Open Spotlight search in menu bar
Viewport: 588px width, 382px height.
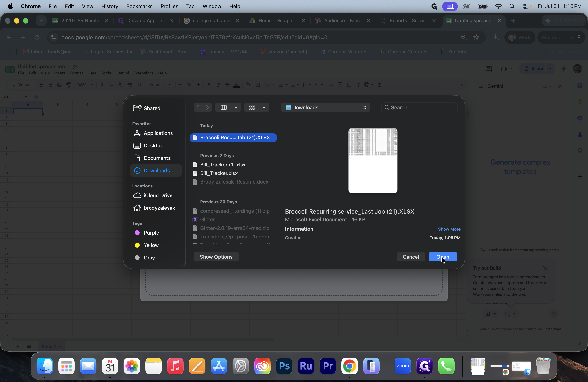point(512,6)
